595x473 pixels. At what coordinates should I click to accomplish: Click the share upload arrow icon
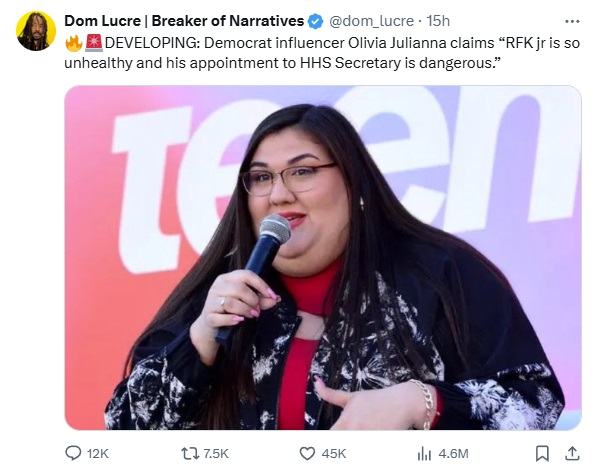tap(572, 453)
